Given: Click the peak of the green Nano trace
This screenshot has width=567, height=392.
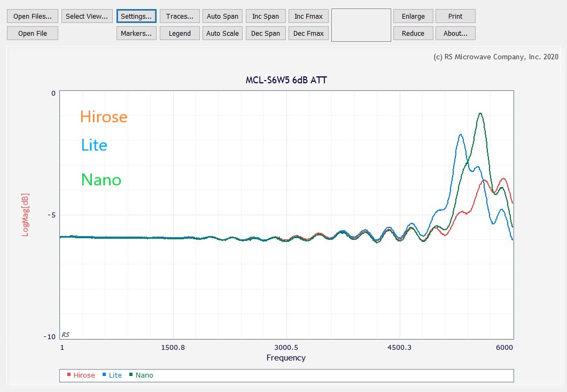Looking at the screenshot, I should pyautogui.click(x=480, y=113).
